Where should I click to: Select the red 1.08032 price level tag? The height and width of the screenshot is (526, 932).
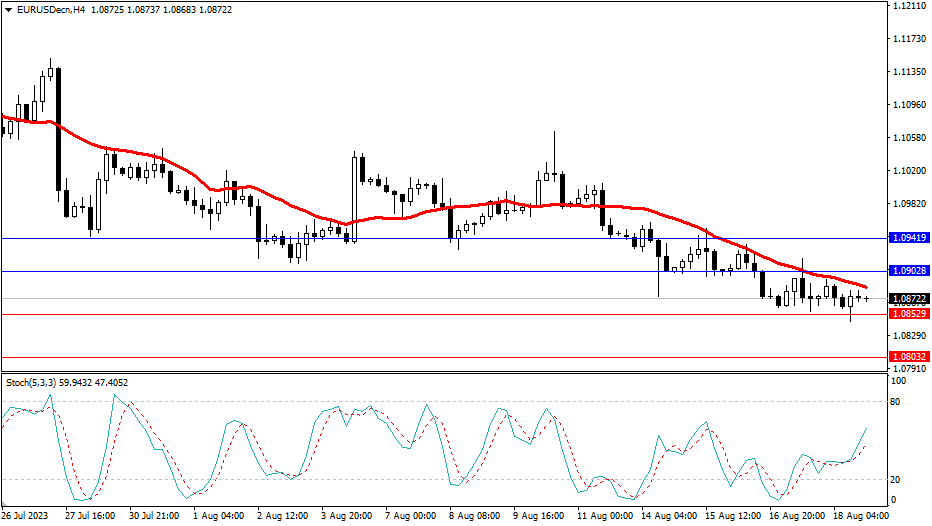point(908,356)
